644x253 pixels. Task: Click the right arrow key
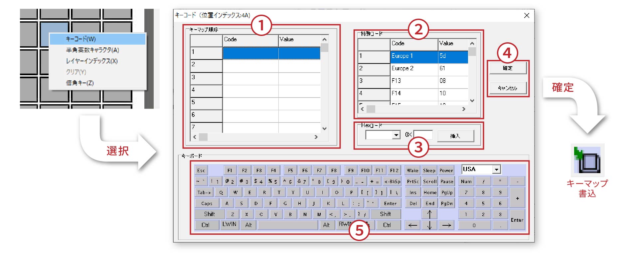tap(446, 225)
